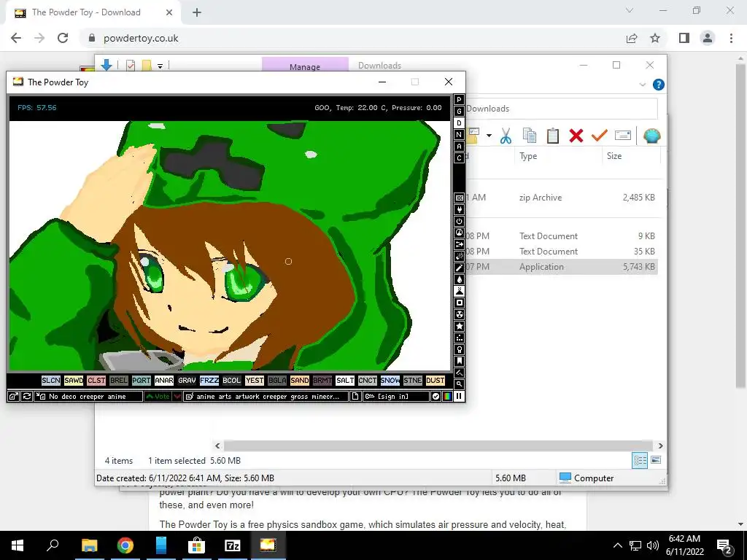
Task: Toggle the G gravity grid option
Action: [x=460, y=112]
